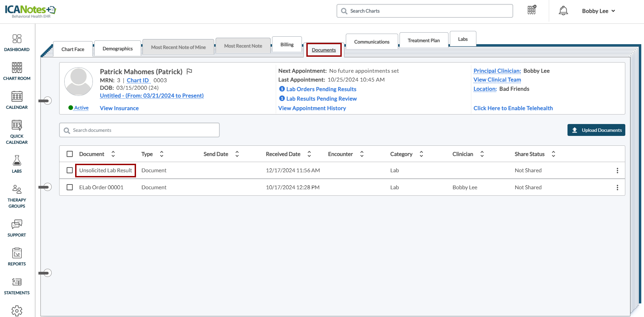
Task: Open Reports from the sidebar
Action: [x=17, y=257]
